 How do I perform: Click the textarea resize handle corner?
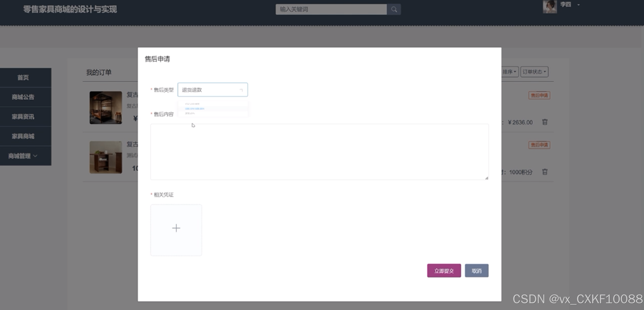tap(487, 178)
